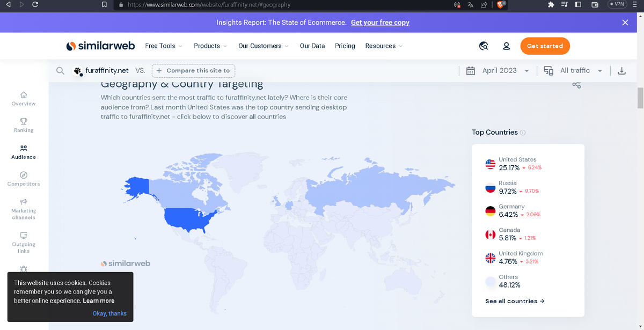Click Our Data in navigation bar
Screen dimensions: 644x330
point(312,46)
